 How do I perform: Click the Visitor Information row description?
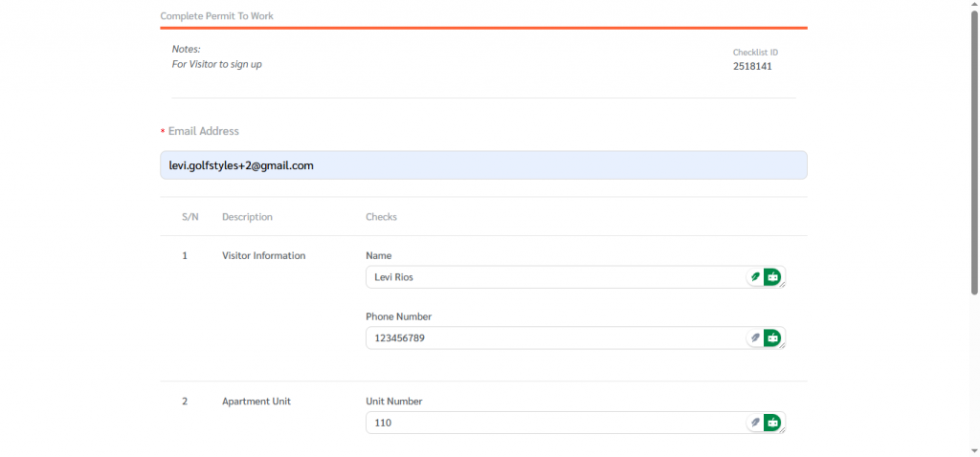pyautogui.click(x=263, y=256)
